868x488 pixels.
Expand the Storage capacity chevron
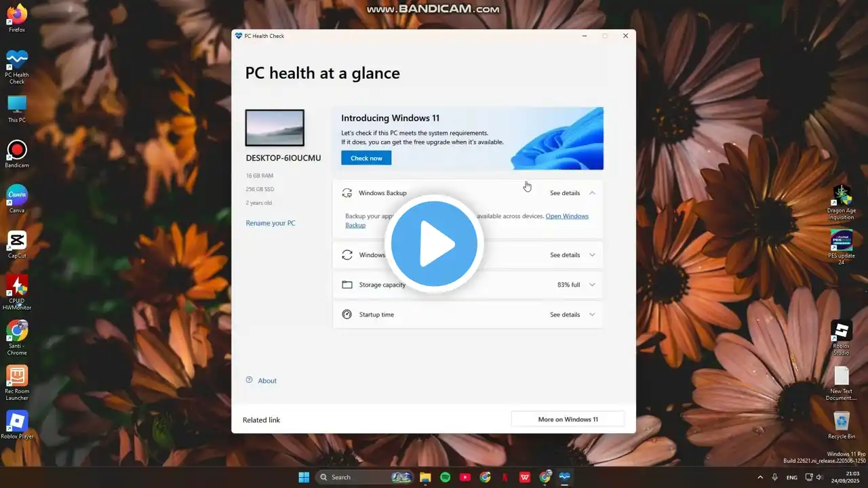[x=592, y=285]
